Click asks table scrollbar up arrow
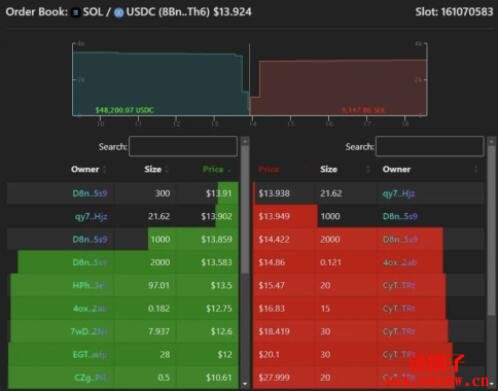Viewport: 498px width, 391px height. click(491, 141)
